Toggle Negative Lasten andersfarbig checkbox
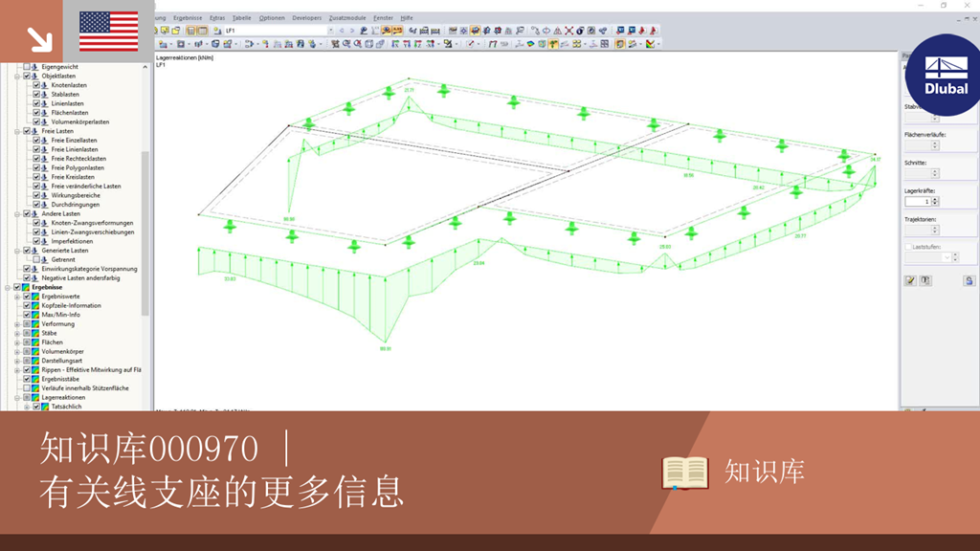Viewport: 980px width, 551px height. click(x=26, y=278)
